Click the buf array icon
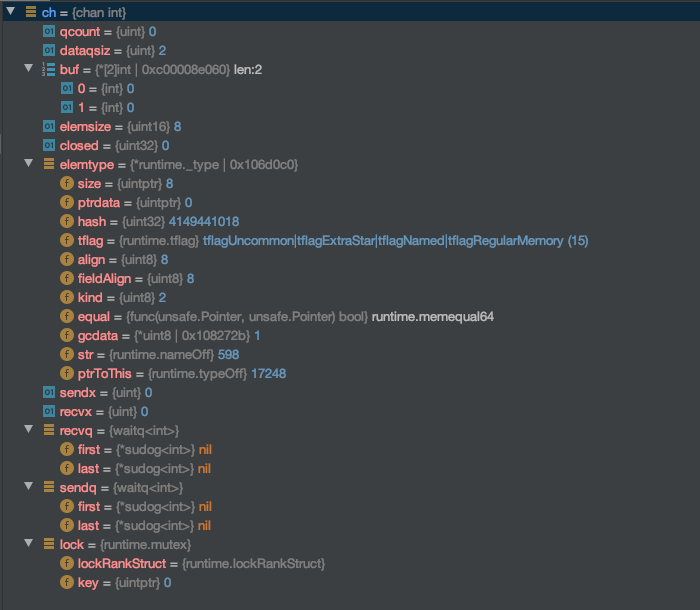This screenshot has height=610, width=700. point(49,69)
